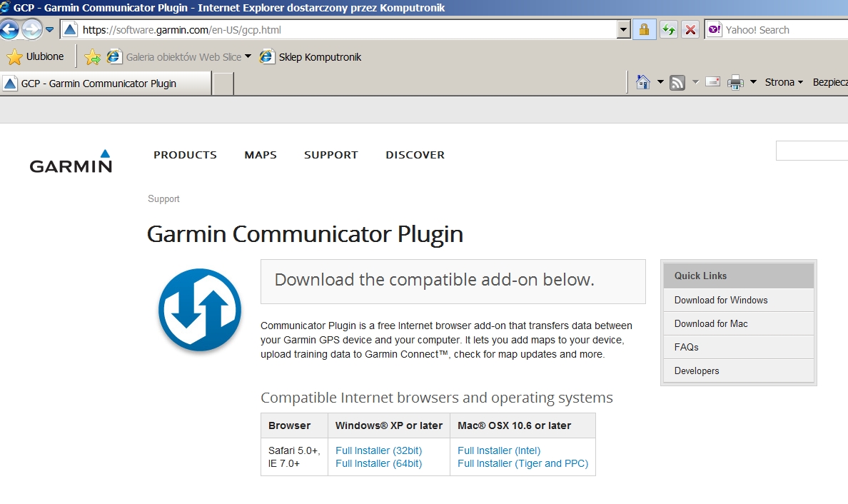Select 'Windows® XP or later' column header

click(x=389, y=425)
